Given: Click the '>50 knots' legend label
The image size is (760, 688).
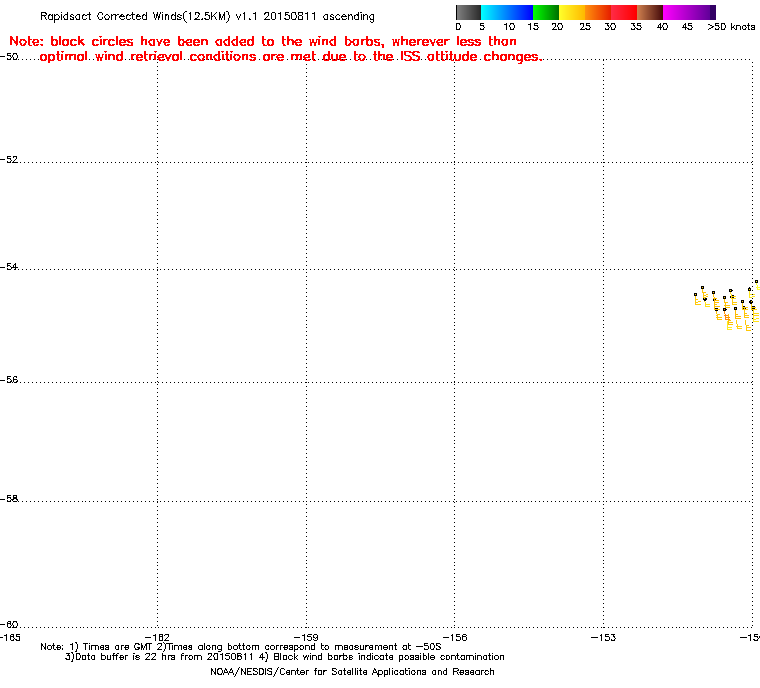Looking at the screenshot, I should pyautogui.click(x=731, y=27).
